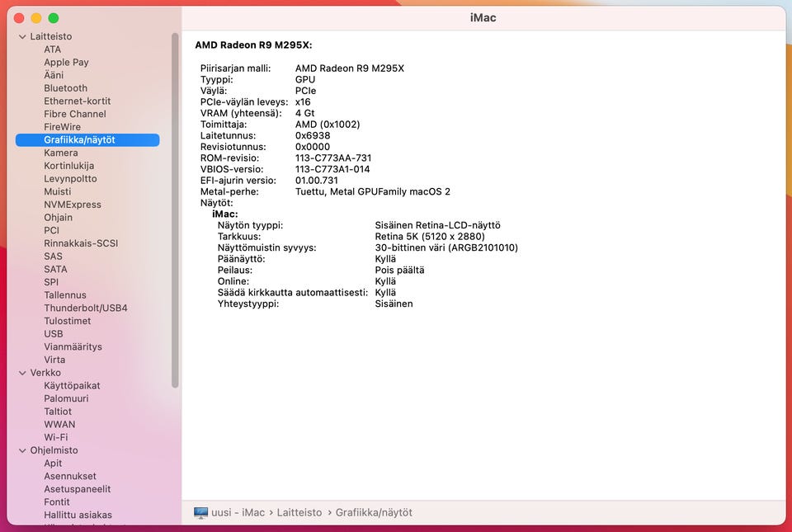Select the Kamera item
792x532 pixels.
click(x=60, y=153)
